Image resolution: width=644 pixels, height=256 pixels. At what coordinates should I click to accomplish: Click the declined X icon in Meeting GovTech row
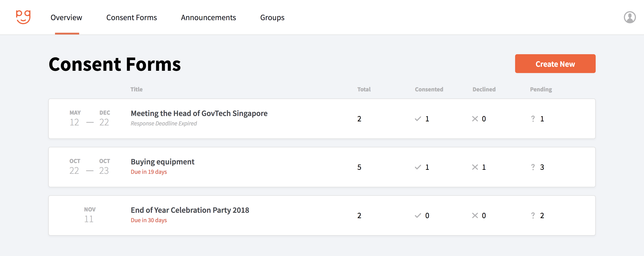coord(475,119)
